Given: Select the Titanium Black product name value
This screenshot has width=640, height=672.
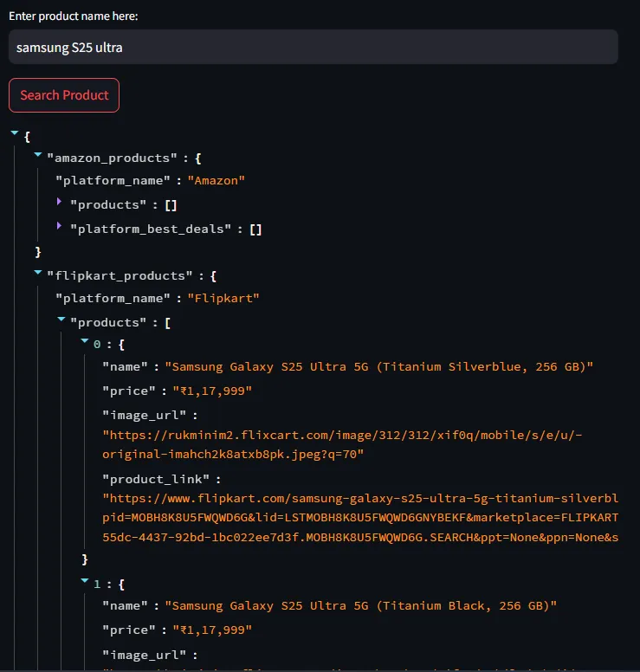Looking at the screenshot, I should click(360, 606).
